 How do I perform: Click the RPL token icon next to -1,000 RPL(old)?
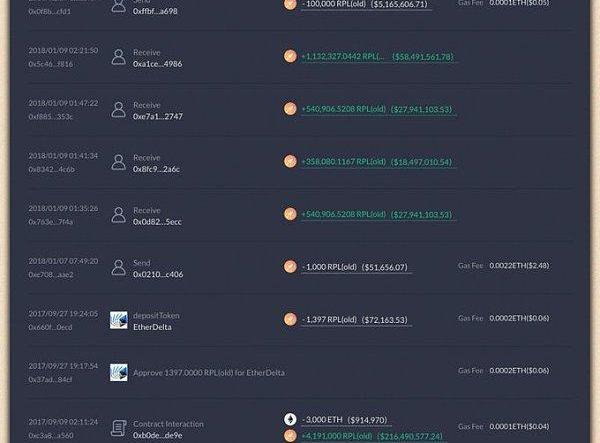click(x=290, y=266)
